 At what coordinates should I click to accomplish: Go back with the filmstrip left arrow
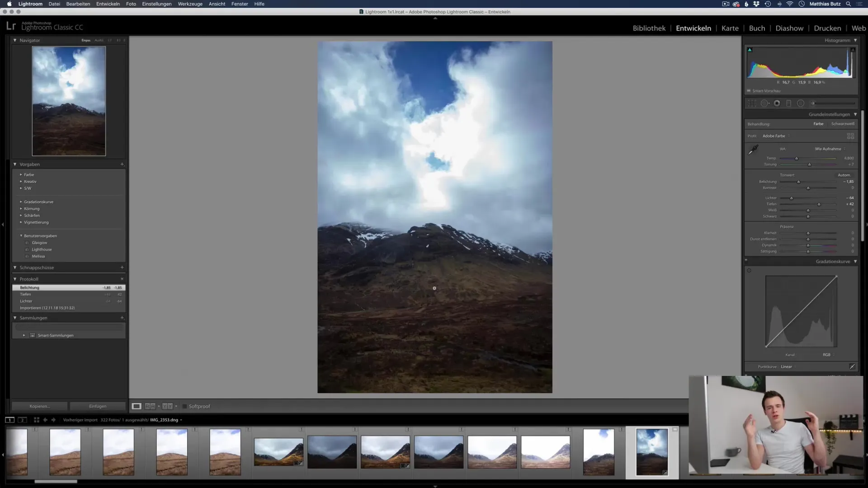point(45,420)
